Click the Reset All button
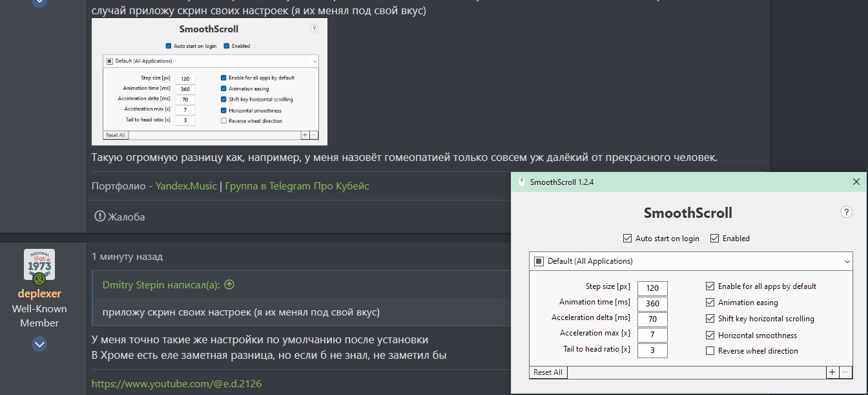 (548, 372)
